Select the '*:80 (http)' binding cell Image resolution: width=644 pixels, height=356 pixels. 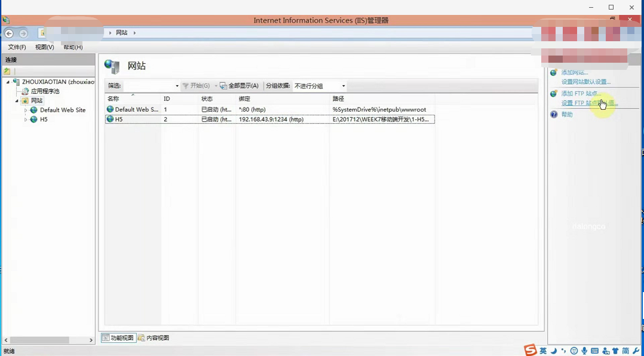coord(252,110)
